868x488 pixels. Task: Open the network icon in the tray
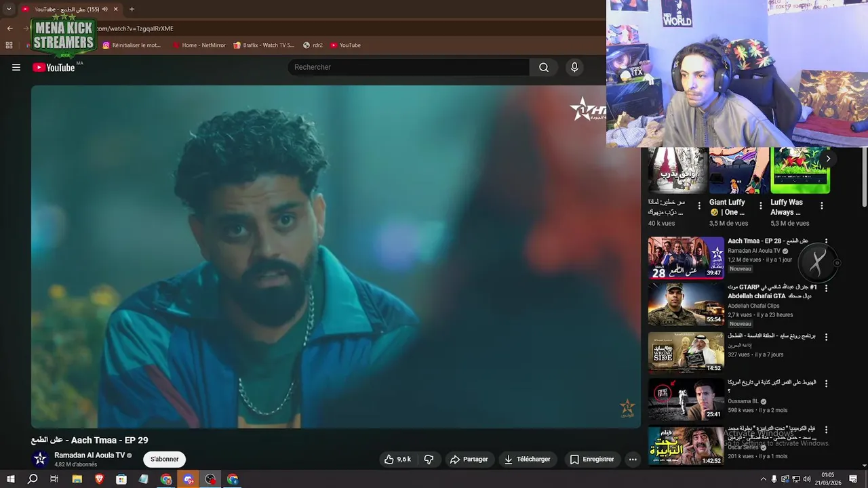coord(796,479)
